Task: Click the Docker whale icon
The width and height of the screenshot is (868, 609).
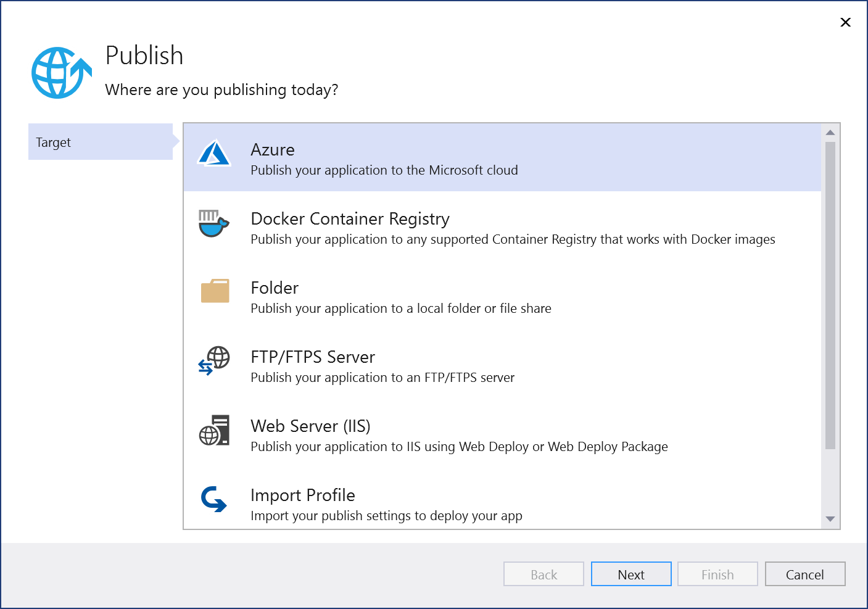Action: point(213,223)
